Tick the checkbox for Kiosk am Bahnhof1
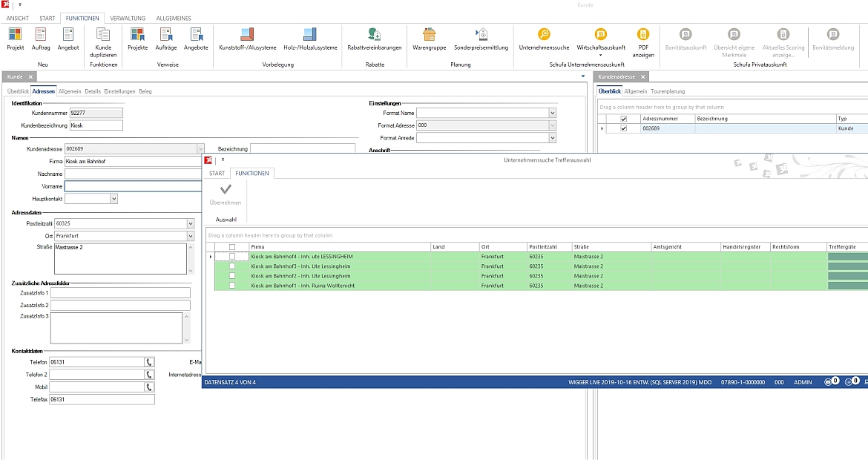Image resolution: width=868 pixels, height=460 pixels. [232, 286]
